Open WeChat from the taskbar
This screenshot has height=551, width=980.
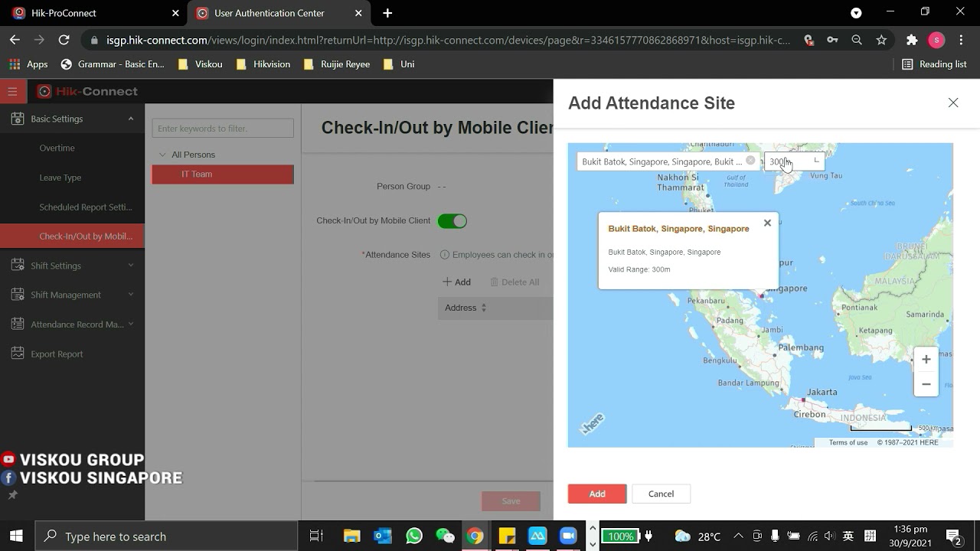coord(445,536)
